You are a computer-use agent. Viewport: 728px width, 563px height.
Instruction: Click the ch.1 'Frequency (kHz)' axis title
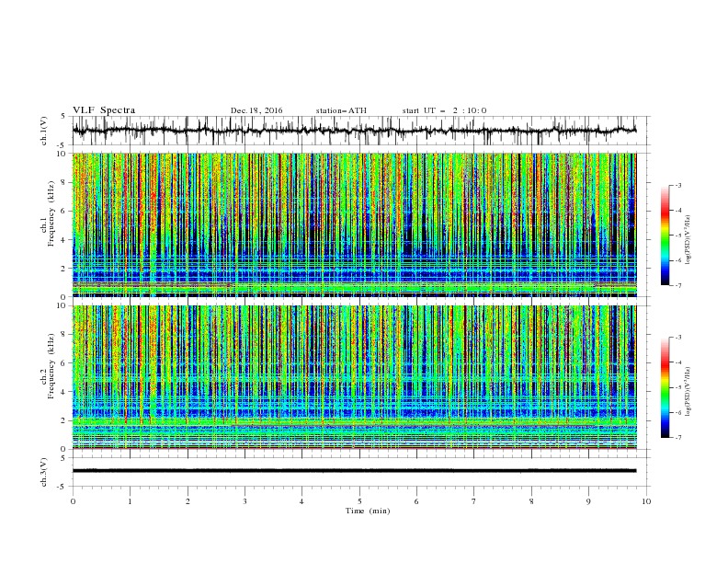51,214
